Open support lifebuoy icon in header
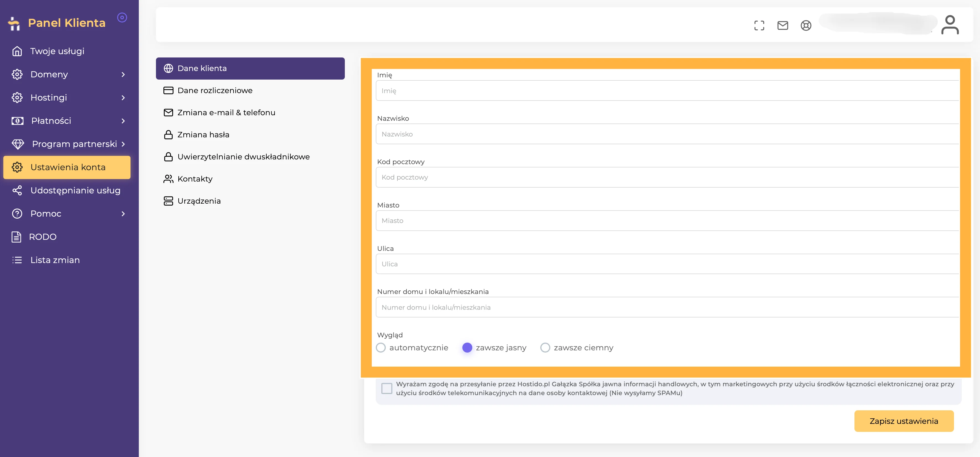This screenshot has width=980, height=457. click(806, 25)
